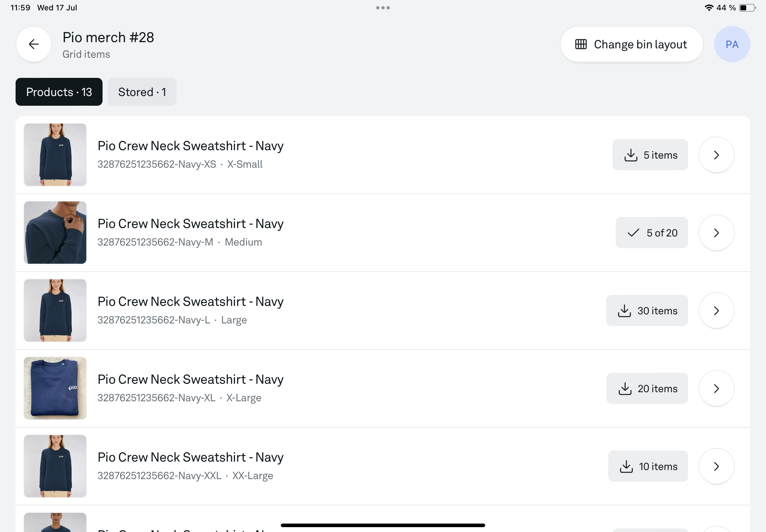
Task: Tap the Medium sweatshirt product thumbnail
Action: coord(56,233)
